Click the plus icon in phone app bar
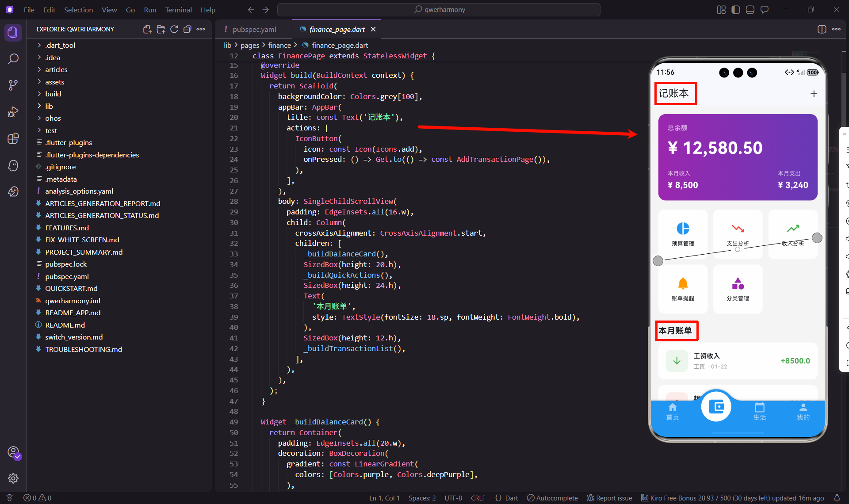Screen dimensions: 849x504 point(814,94)
